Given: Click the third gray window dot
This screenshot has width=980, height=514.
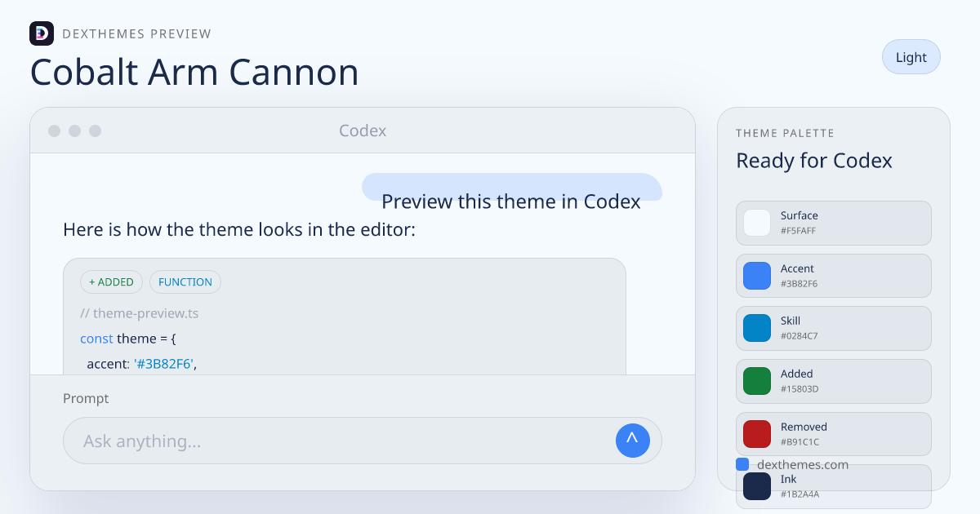Looking at the screenshot, I should (96, 131).
